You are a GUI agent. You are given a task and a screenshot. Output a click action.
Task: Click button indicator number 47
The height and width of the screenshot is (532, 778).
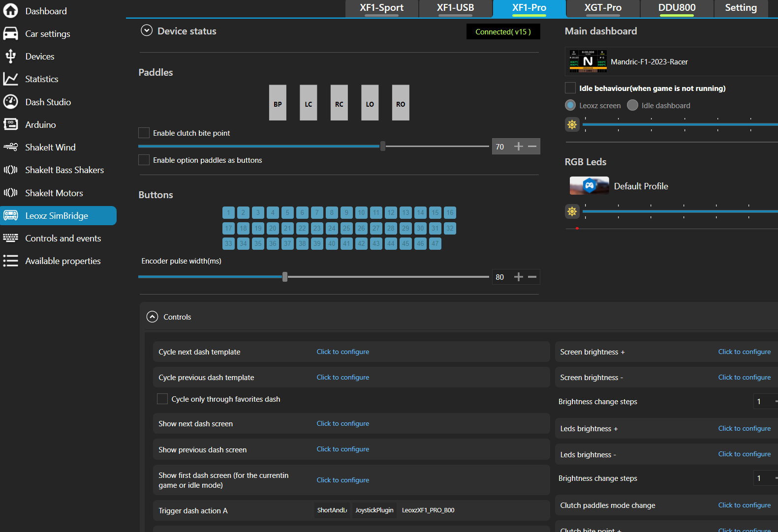point(435,243)
